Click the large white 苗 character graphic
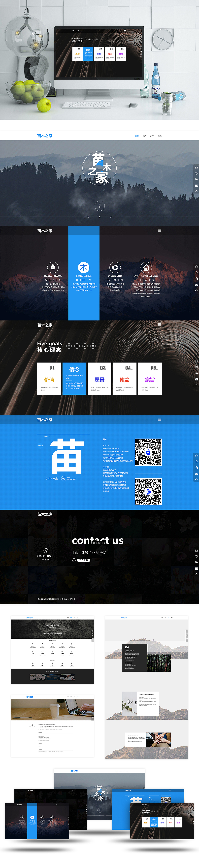 66,456
